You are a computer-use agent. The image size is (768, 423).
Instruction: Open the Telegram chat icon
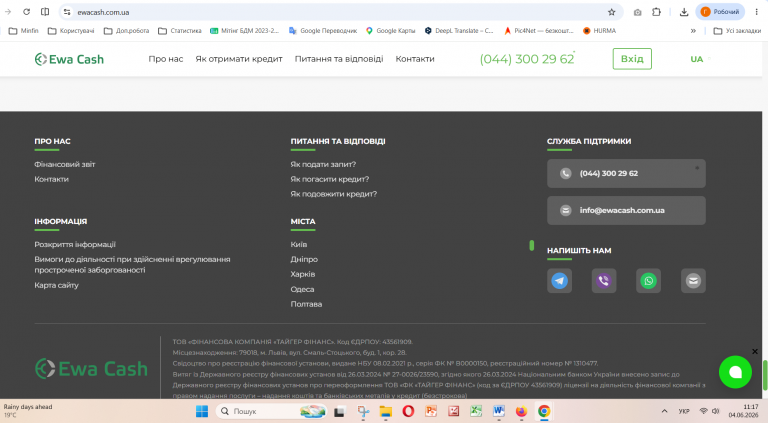click(x=559, y=281)
